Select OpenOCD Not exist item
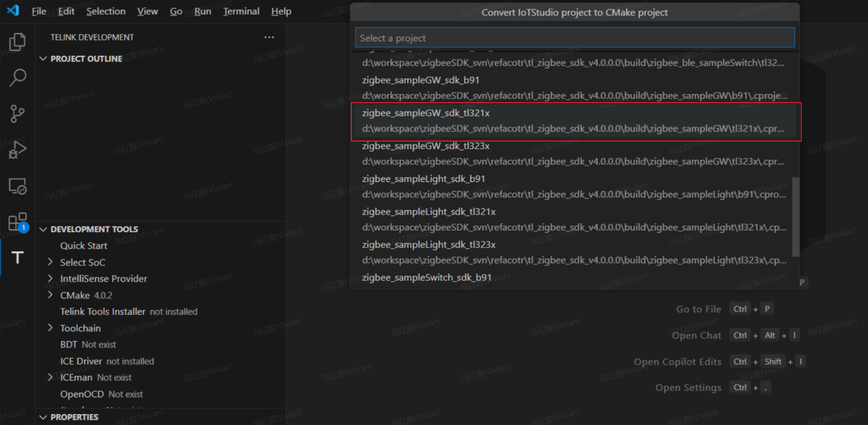 101,394
